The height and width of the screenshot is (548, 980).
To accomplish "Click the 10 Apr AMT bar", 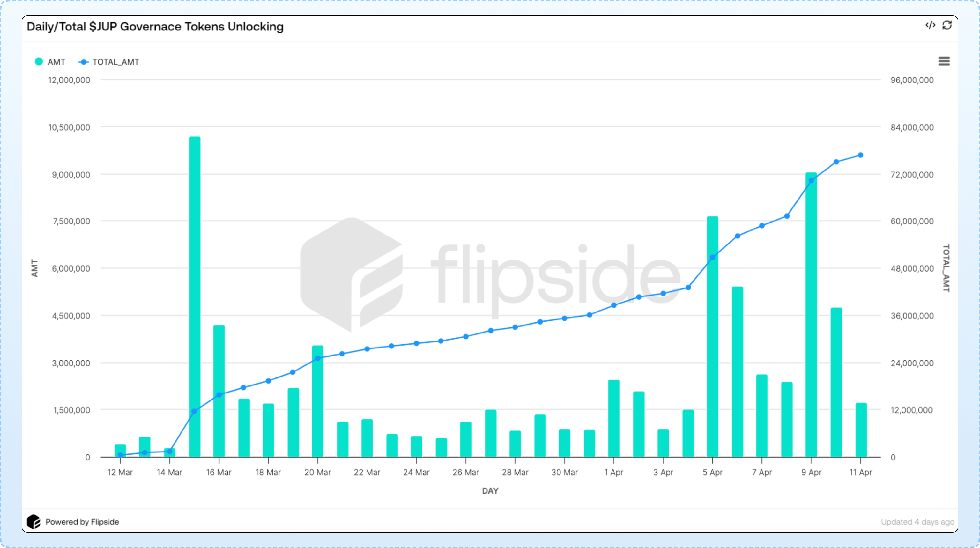I will [x=836, y=382].
